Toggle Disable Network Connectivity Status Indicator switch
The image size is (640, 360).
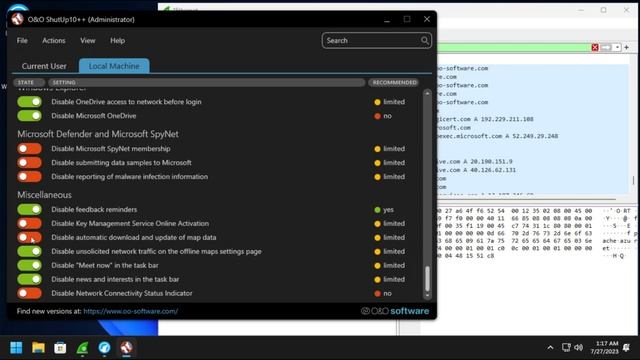click(x=29, y=293)
